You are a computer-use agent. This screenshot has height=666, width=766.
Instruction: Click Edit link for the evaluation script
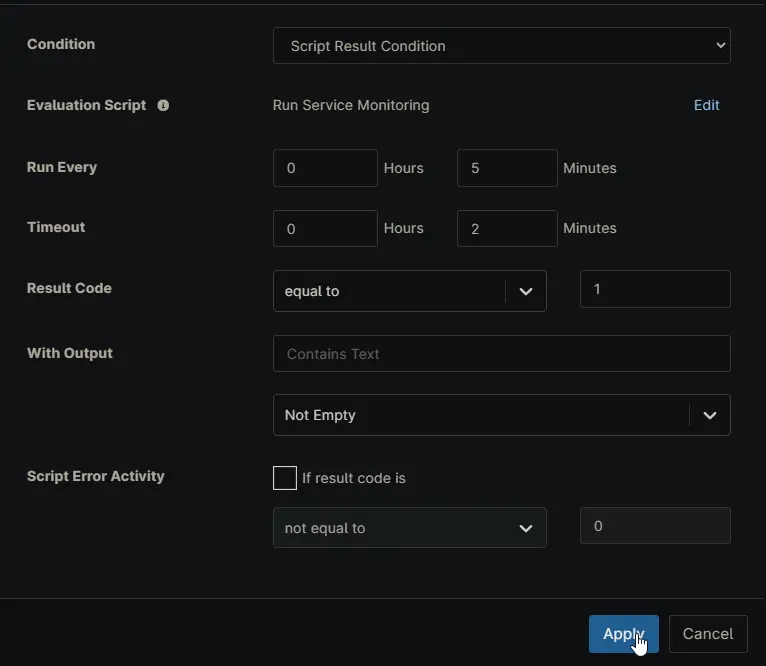(706, 105)
